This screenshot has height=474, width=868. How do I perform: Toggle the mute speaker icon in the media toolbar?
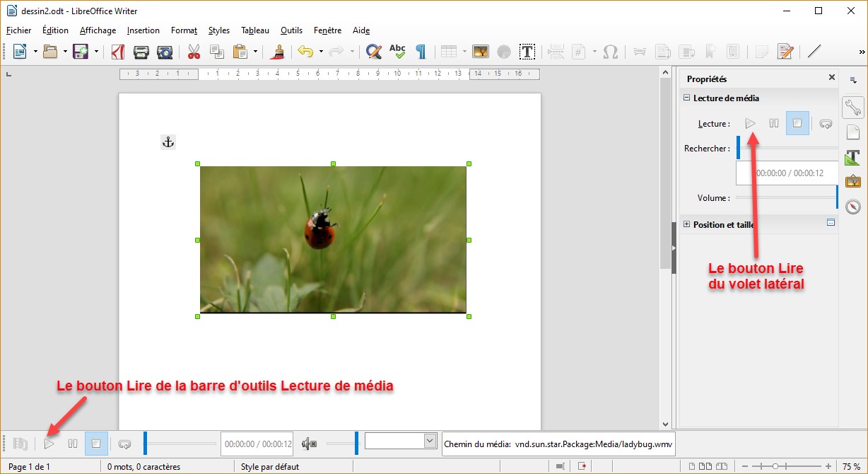(309, 444)
